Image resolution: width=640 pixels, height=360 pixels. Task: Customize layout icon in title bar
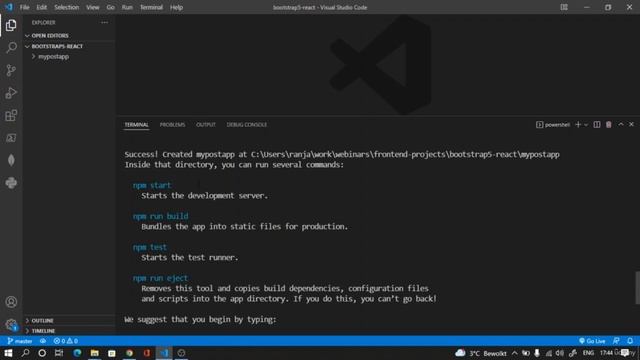[x=564, y=7]
